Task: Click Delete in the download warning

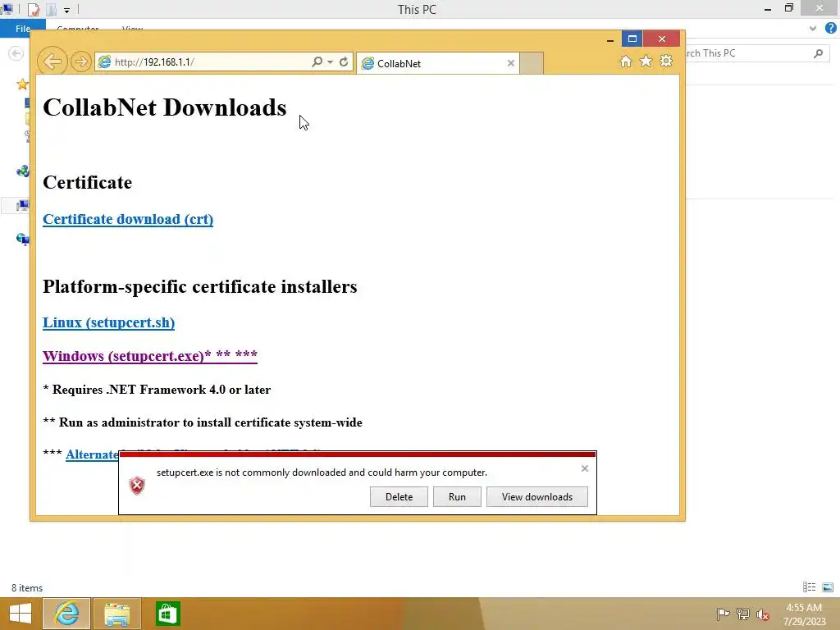Action: click(399, 496)
